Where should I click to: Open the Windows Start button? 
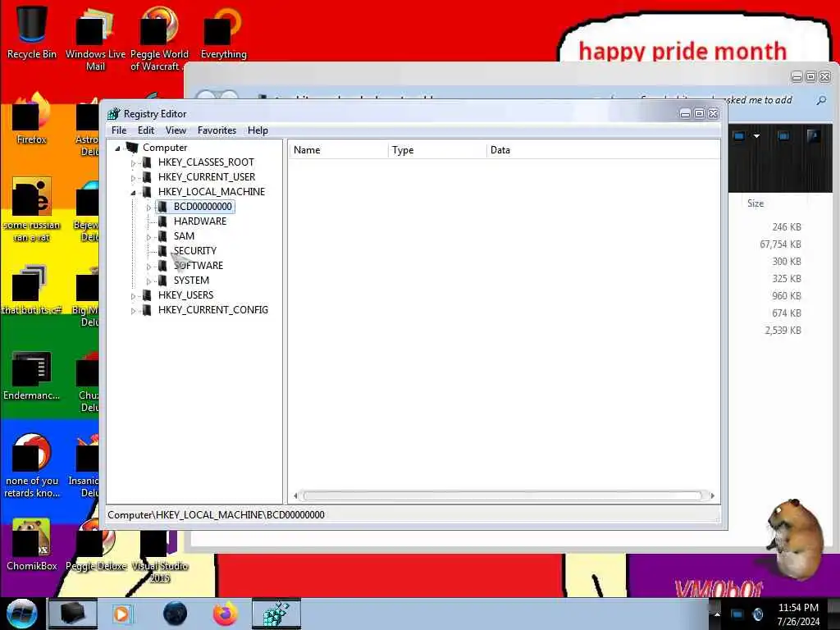(21, 614)
